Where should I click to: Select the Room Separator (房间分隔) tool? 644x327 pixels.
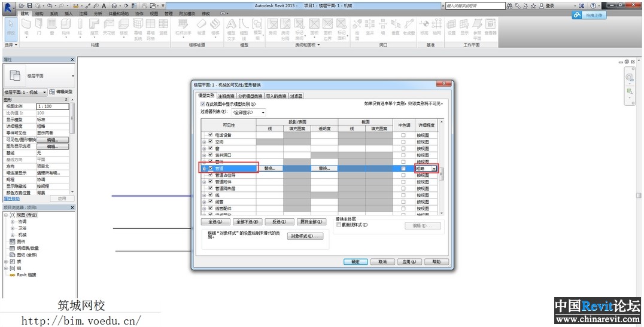(285, 29)
